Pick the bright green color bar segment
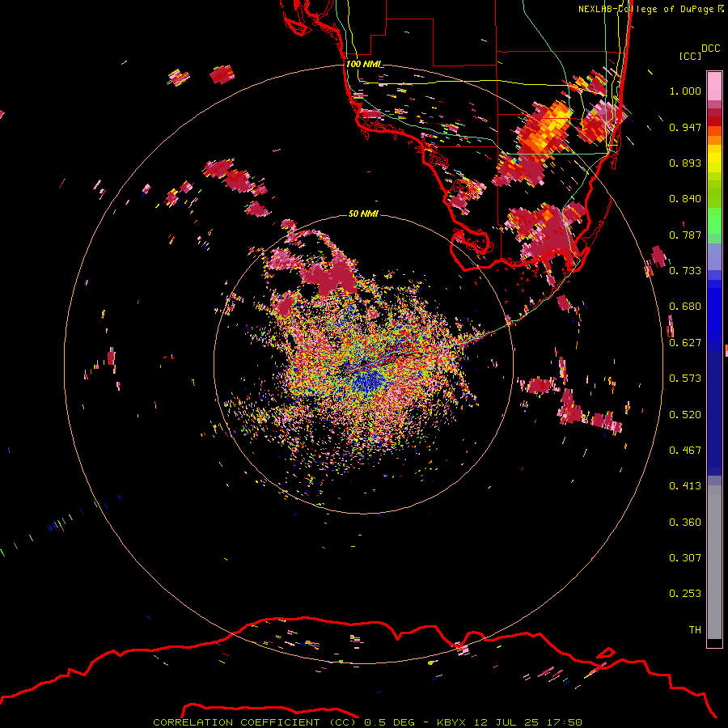This screenshot has width=728, height=728. (714, 221)
